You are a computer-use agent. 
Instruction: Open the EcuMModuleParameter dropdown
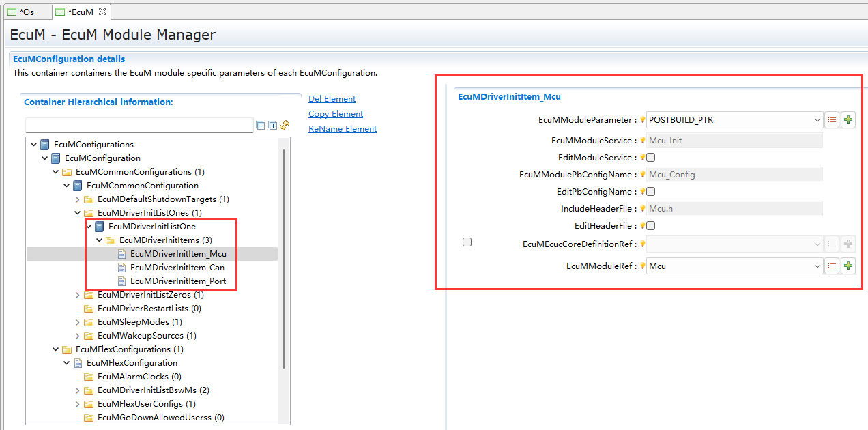818,120
